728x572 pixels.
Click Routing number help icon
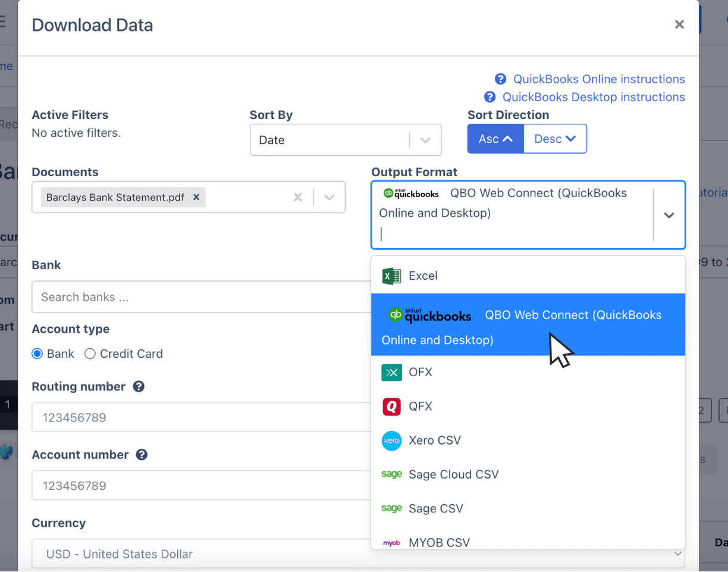[x=139, y=386]
